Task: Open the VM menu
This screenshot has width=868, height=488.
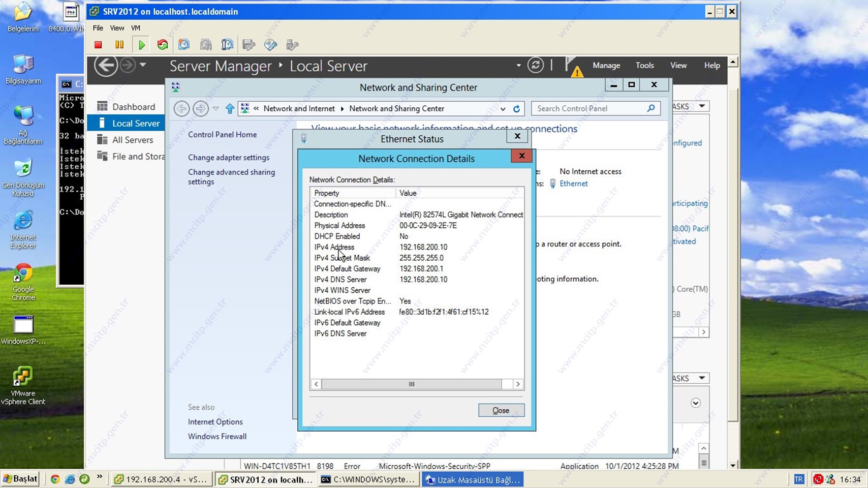Action: tap(136, 28)
